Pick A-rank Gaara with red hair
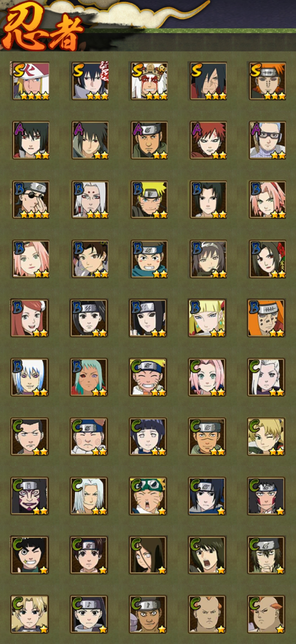 pyautogui.click(x=208, y=140)
